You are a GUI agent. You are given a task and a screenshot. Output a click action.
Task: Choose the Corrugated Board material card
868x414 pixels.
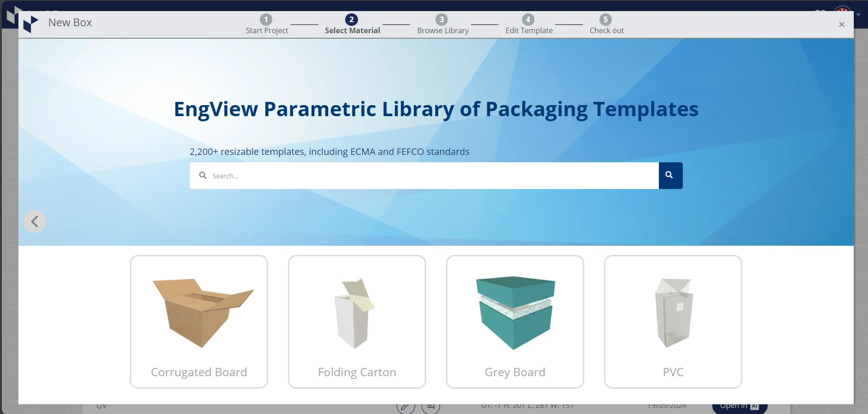(x=199, y=322)
